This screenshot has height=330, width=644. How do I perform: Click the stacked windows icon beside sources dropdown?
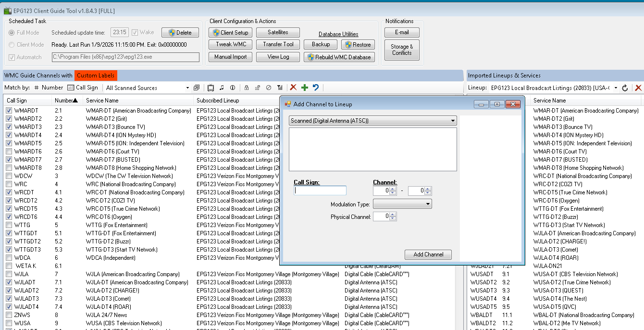tap(197, 88)
